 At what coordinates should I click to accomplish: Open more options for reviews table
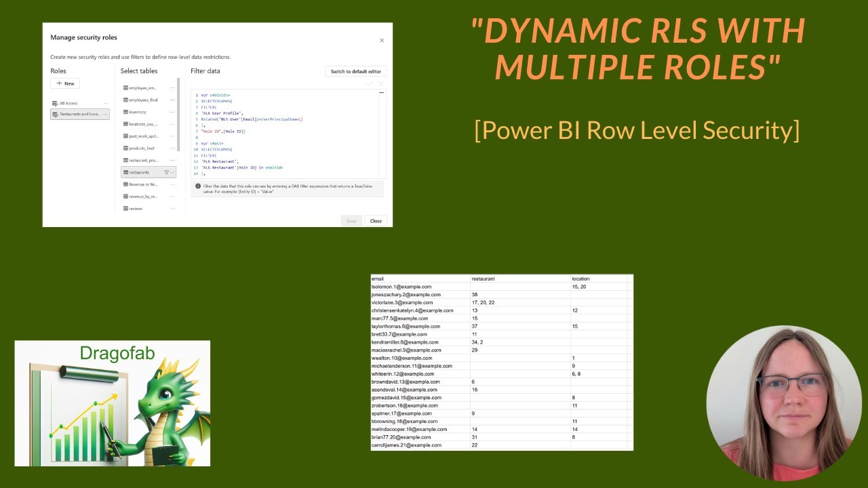172,209
